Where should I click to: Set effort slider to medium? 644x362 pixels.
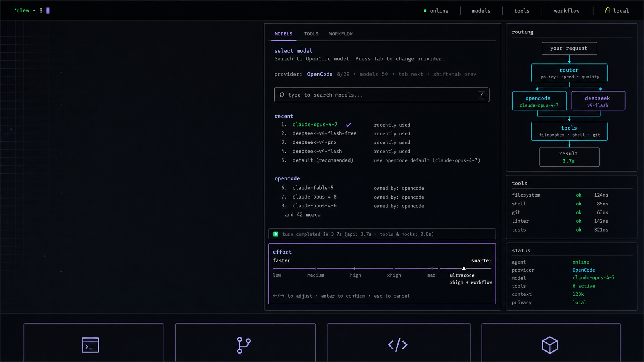click(x=315, y=275)
